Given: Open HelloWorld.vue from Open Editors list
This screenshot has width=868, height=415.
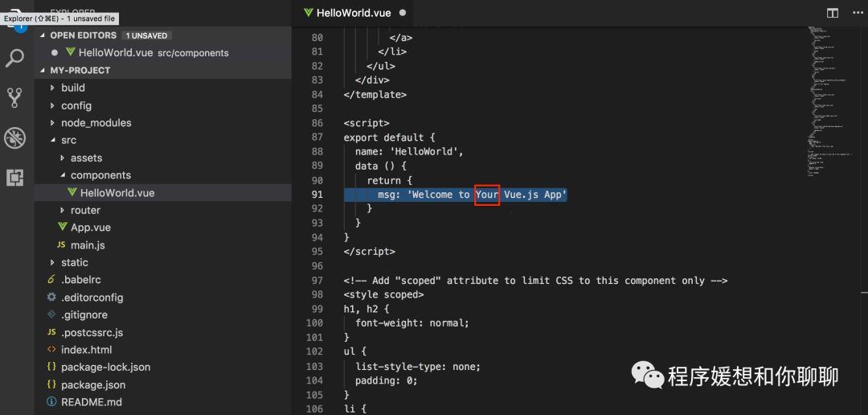Looking at the screenshot, I should click(162, 52).
